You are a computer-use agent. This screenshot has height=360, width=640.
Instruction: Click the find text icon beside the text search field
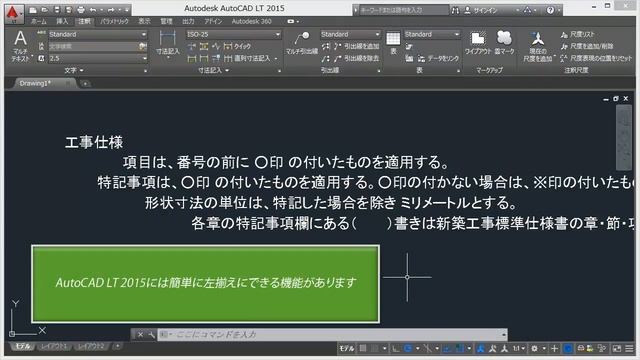(x=142, y=47)
